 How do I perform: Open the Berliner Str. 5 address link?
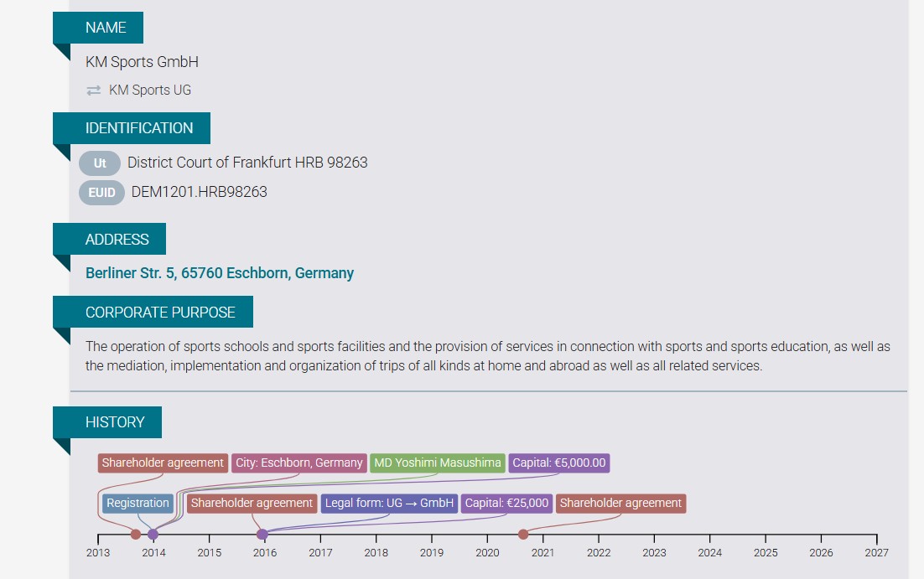tap(220, 273)
